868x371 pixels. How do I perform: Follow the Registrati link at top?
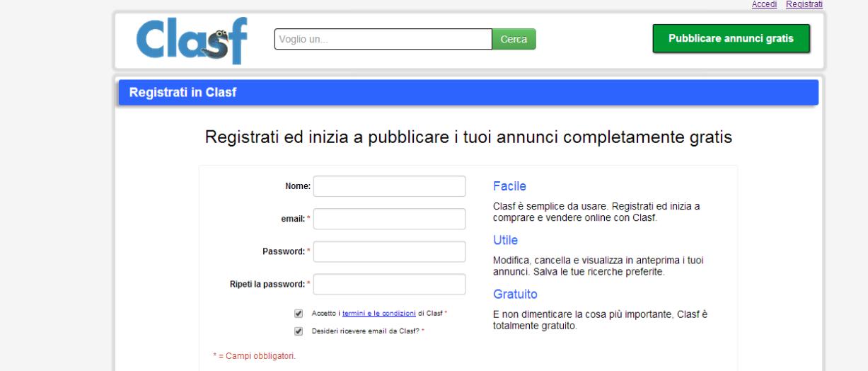point(804,4)
